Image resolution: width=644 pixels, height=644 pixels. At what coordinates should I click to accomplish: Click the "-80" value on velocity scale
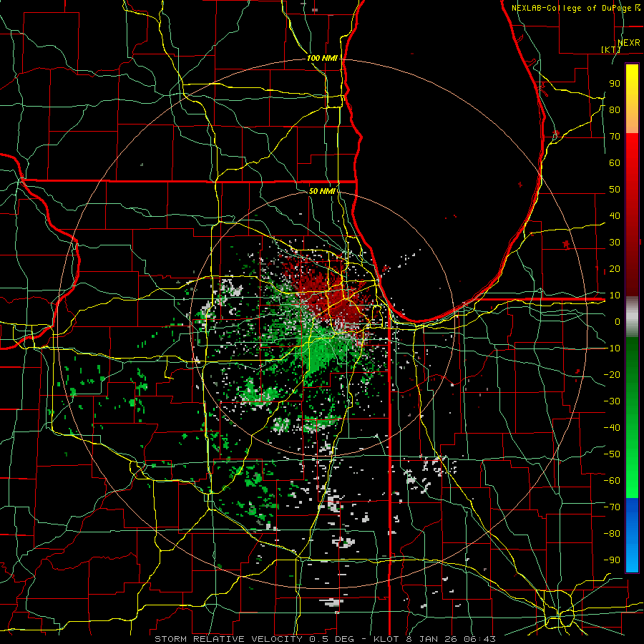point(612,534)
